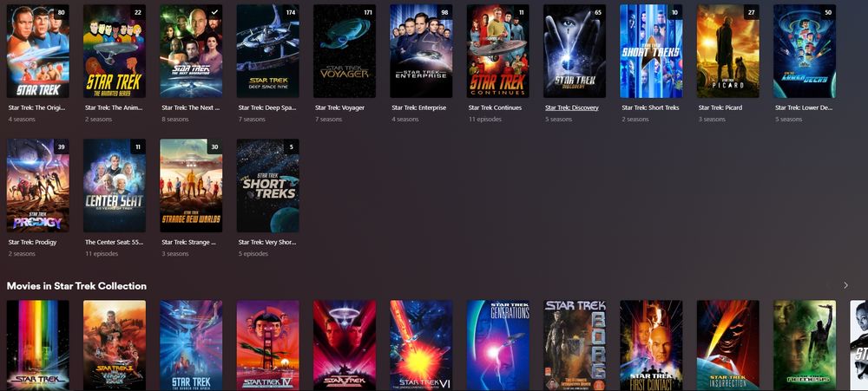Click "3 seasons" under Star Trek: Picard
The image size is (868, 391).
click(x=712, y=120)
